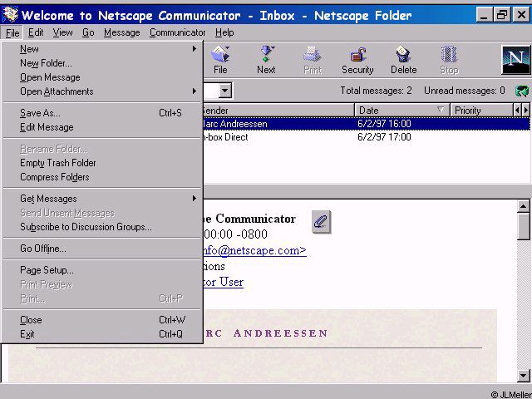The height and width of the screenshot is (399, 532).
Task: Choose Exit from File menu
Action: [x=101, y=334]
